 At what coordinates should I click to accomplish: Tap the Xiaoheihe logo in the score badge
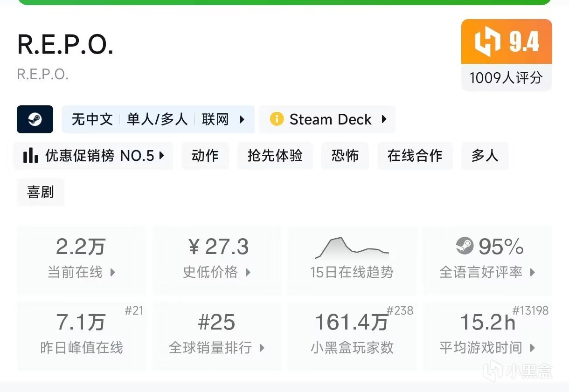pyautogui.click(x=486, y=42)
